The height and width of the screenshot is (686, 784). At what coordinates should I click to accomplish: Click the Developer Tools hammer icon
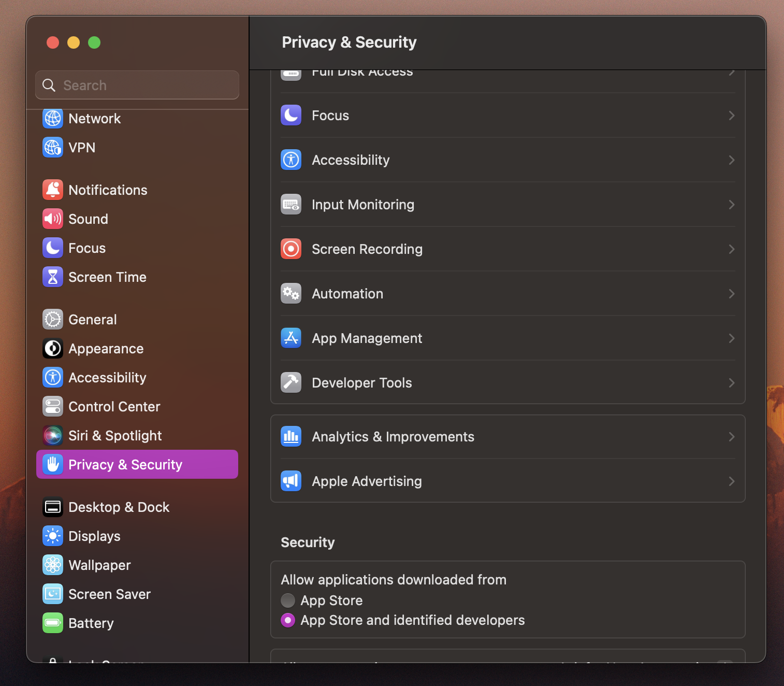[291, 383]
